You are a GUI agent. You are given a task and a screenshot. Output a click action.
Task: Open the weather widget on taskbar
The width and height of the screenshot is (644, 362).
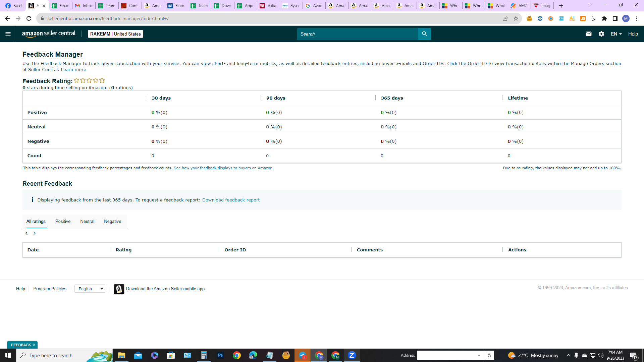533,355
